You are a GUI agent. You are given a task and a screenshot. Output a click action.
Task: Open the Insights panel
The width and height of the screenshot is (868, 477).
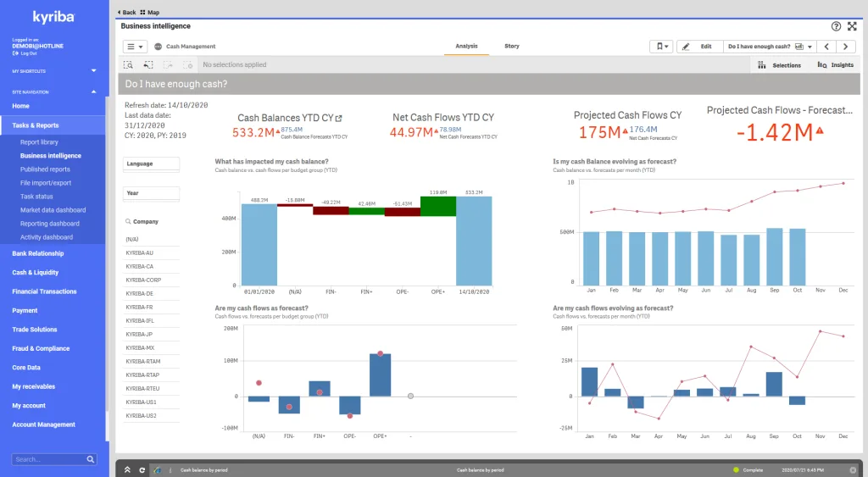[835, 64]
